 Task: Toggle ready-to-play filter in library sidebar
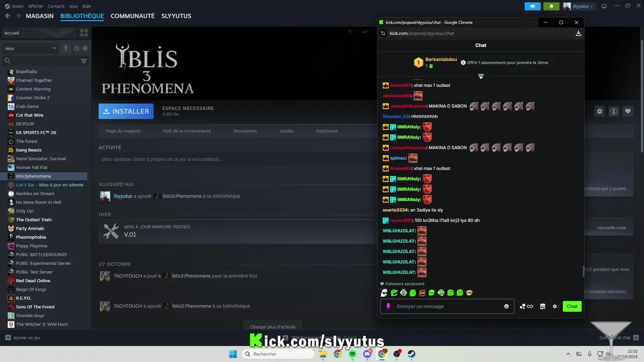point(85,48)
